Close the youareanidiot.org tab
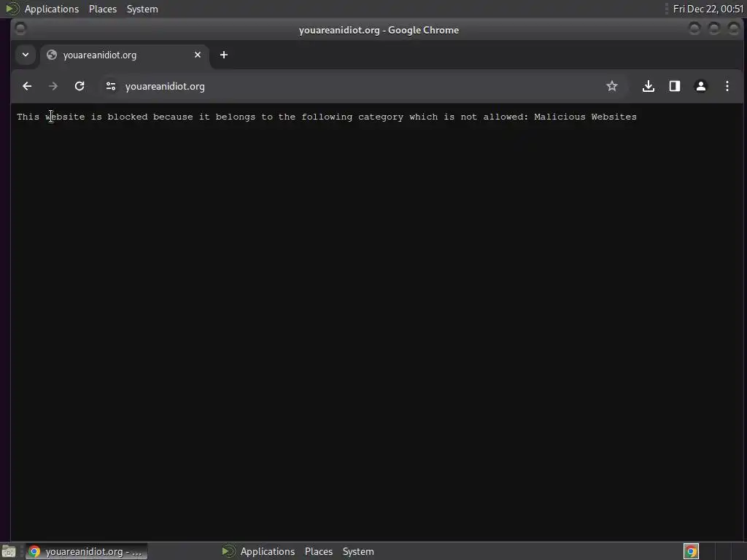The width and height of the screenshot is (747, 560). tap(198, 55)
